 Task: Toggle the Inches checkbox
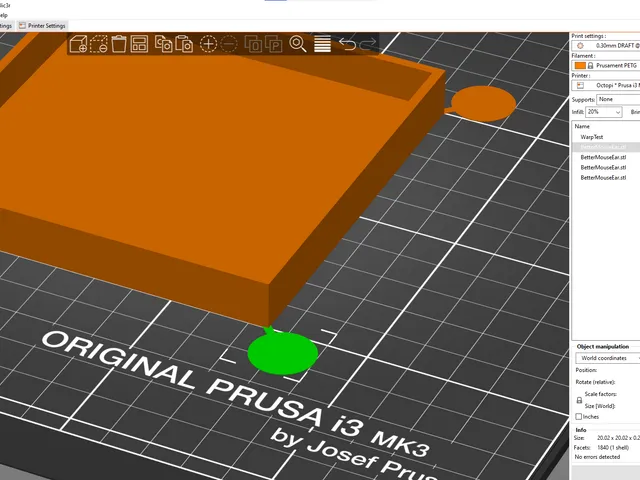(x=578, y=416)
